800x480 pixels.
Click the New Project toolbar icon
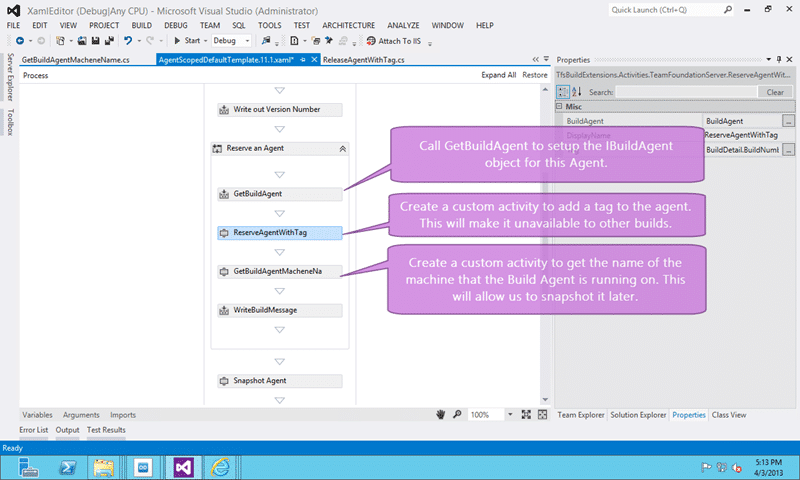pos(60,41)
